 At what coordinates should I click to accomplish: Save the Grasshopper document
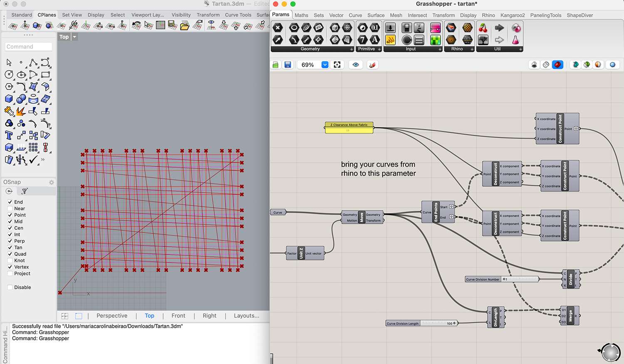(287, 65)
